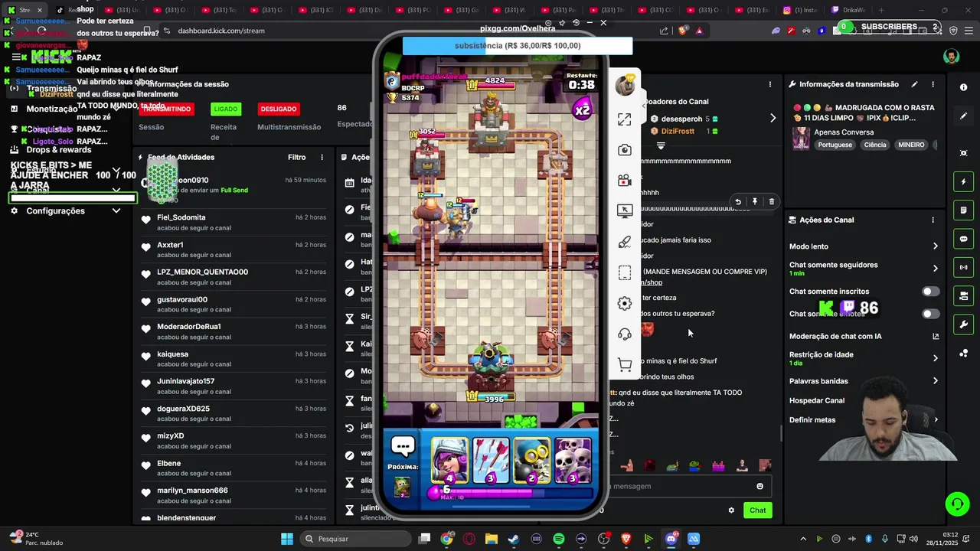Toggle Chat somente inscritos switch
Screen dimensions: 980x551
tap(930, 292)
